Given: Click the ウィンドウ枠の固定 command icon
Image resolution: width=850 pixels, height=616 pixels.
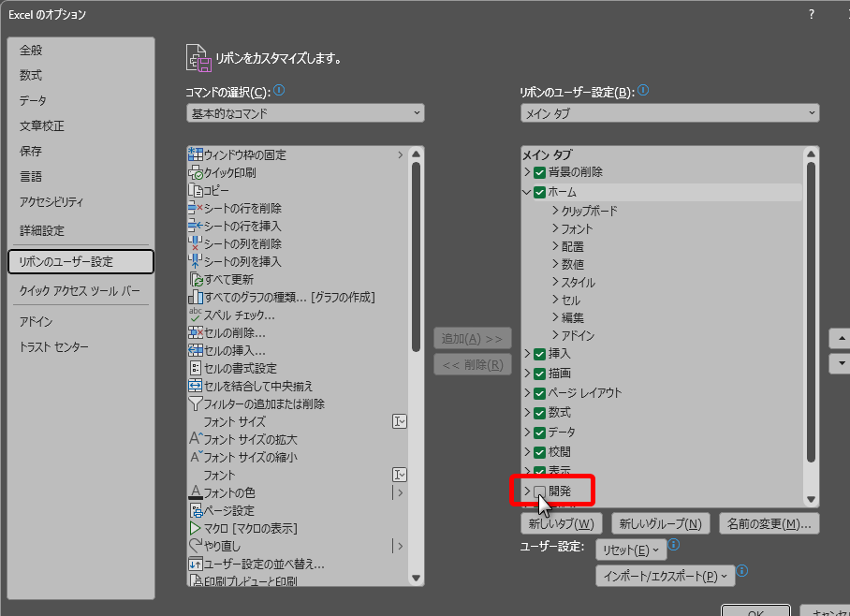Looking at the screenshot, I should tap(196, 155).
